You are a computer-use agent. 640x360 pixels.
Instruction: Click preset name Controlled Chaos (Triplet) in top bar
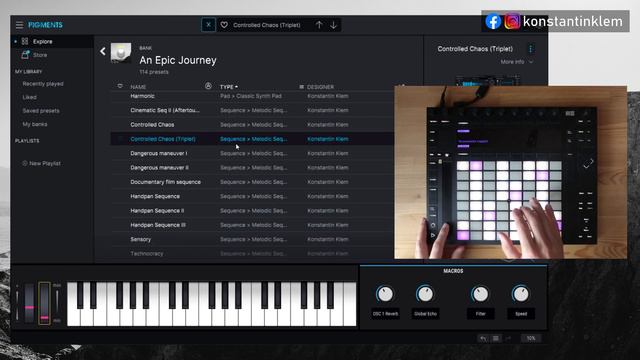click(267, 25)
